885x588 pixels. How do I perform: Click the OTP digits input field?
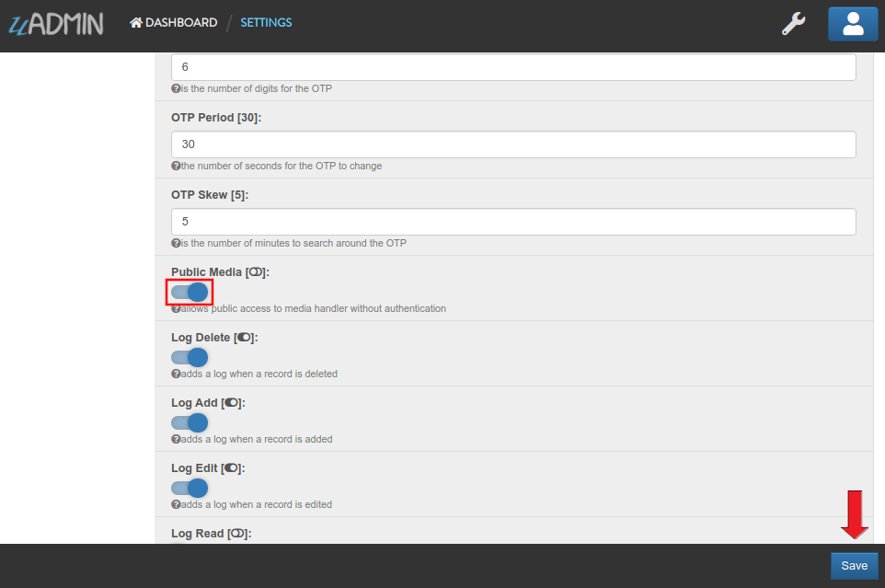tap(513, 67)
